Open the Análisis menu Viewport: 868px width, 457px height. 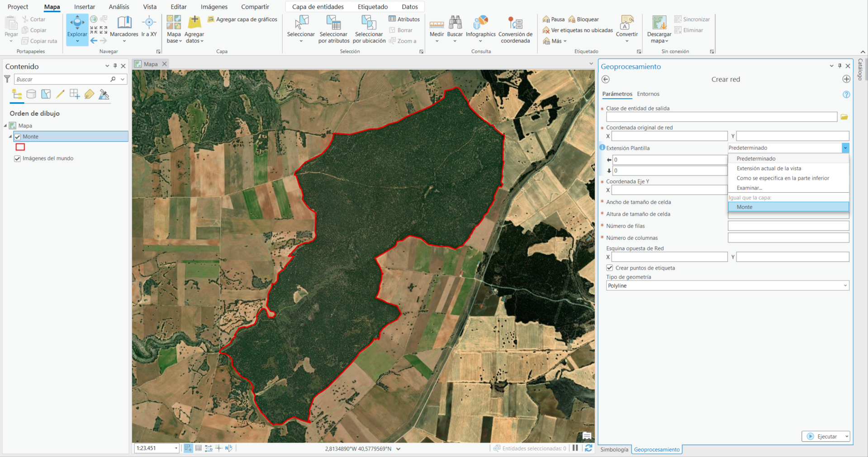coord(119,6)
